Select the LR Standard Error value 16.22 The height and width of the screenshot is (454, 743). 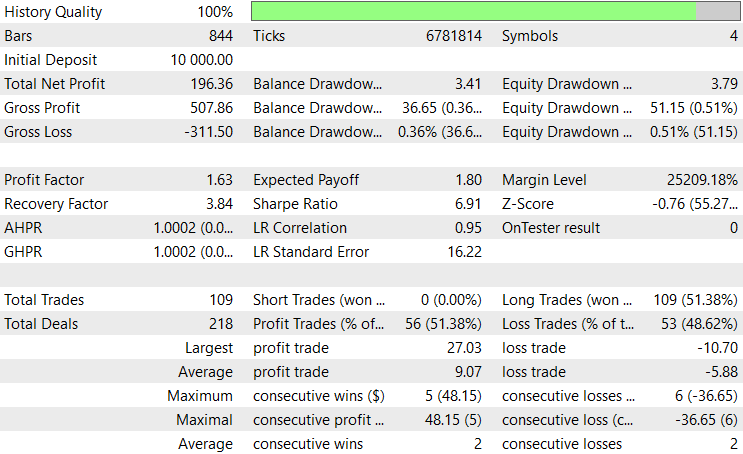tap(465, 252)
